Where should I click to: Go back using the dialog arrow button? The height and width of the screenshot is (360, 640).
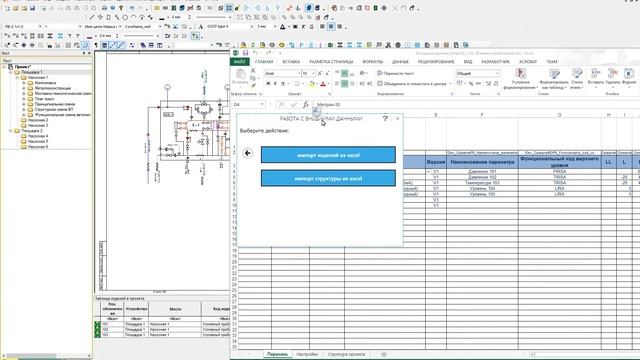248,153
